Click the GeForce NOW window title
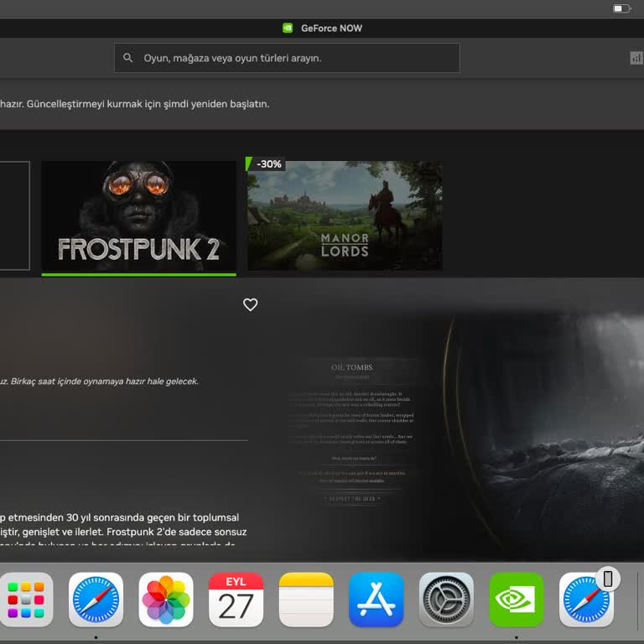Screen dimensions: 644x644 click(331, 29)
